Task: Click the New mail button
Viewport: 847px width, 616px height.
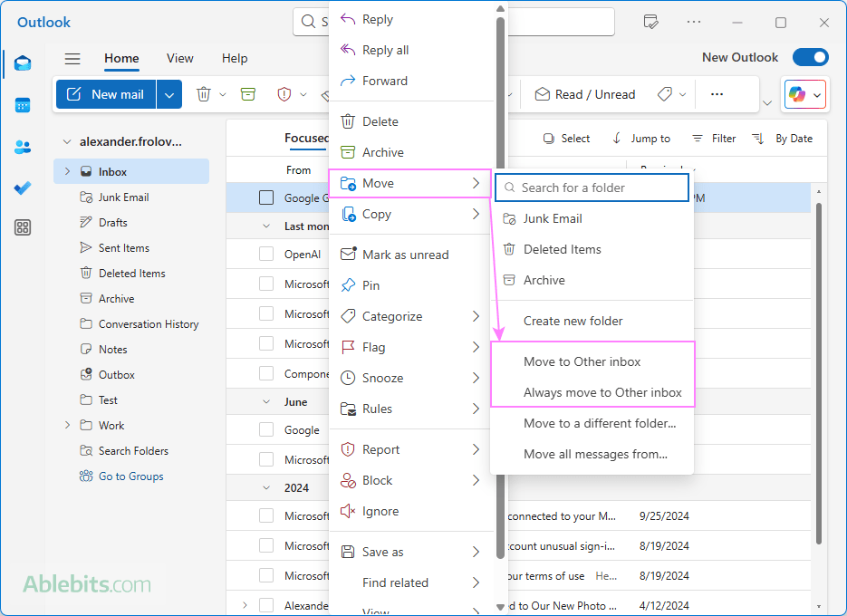Action: coord(106,94)
